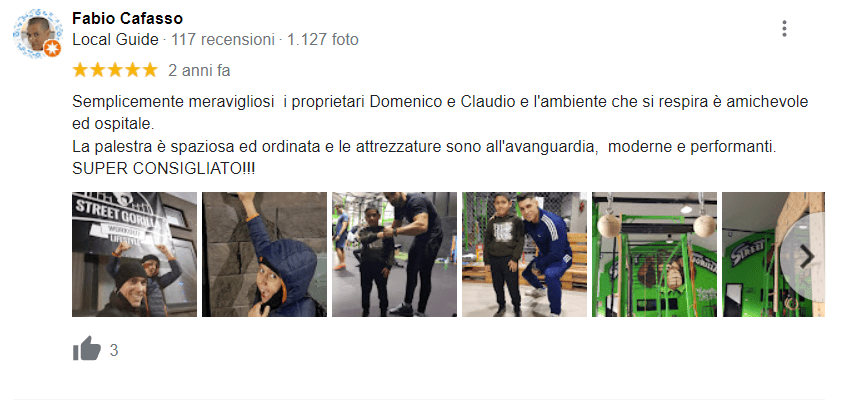This screenshot has width=843, height=404.
Task: Click the 117 recensioni count
Action: [x=223, y=40]
